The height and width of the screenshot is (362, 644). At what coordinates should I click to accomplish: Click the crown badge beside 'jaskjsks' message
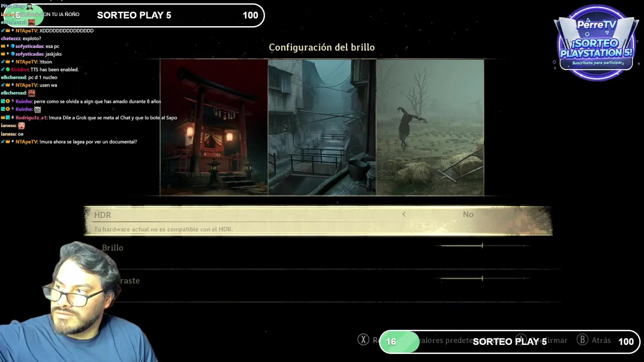pyautogui.click(x=3, y=54)
